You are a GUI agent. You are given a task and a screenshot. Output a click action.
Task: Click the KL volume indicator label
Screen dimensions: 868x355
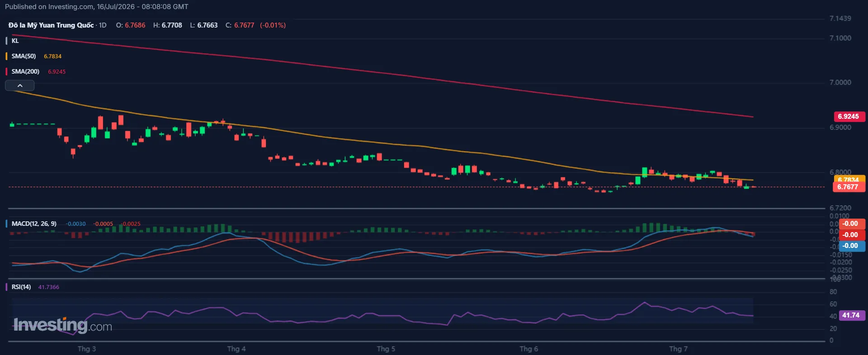point(15,41)
